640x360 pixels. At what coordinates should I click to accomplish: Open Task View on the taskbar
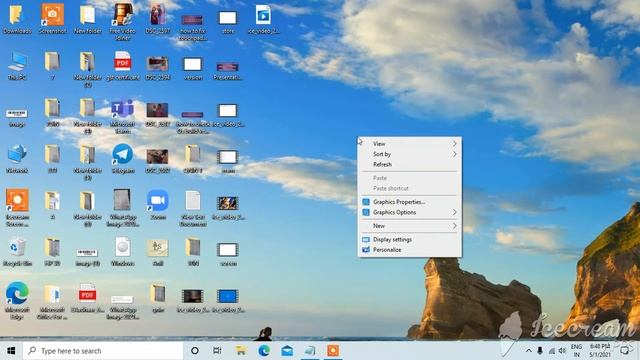(217, 351)
